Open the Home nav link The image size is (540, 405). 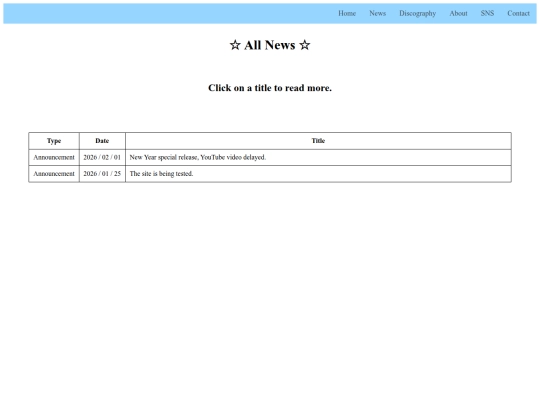(x=347, y=13)
